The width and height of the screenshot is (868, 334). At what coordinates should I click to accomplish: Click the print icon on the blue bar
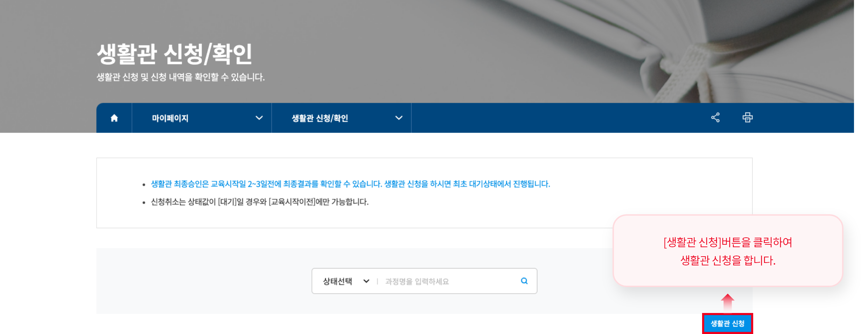point(748,118)
